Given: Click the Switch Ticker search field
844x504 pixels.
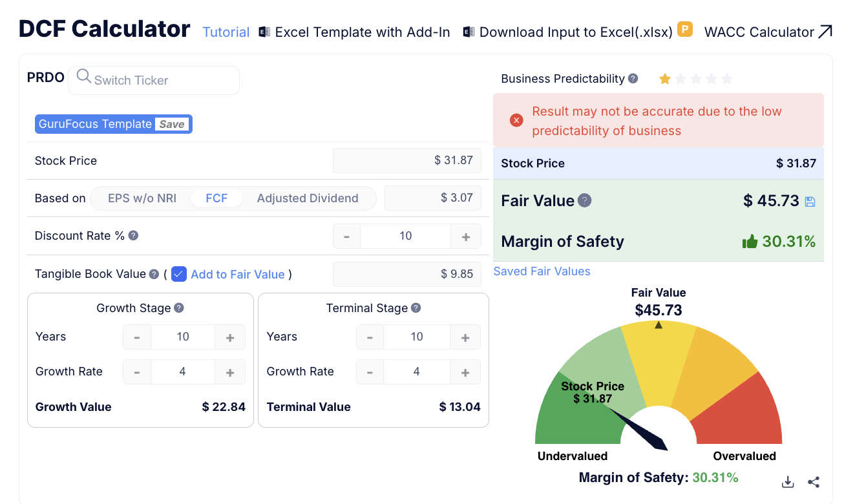Looking at the screenshot, I should (x=155, y=80).
